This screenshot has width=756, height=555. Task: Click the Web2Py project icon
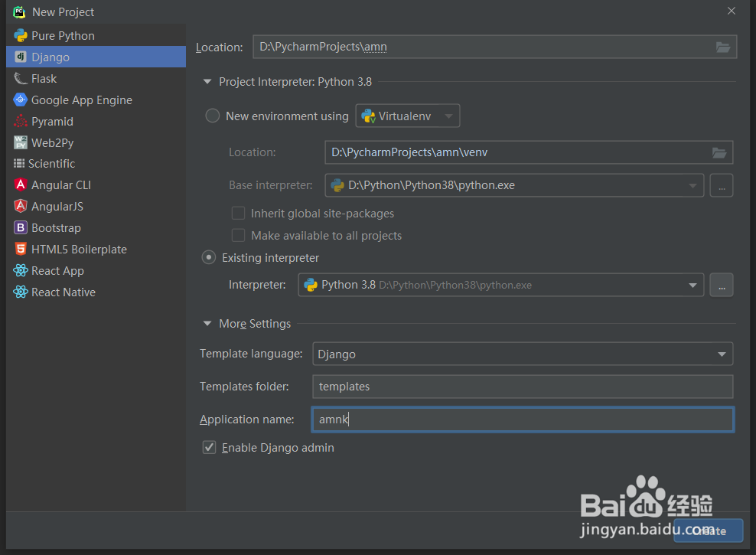click(20, 143)
